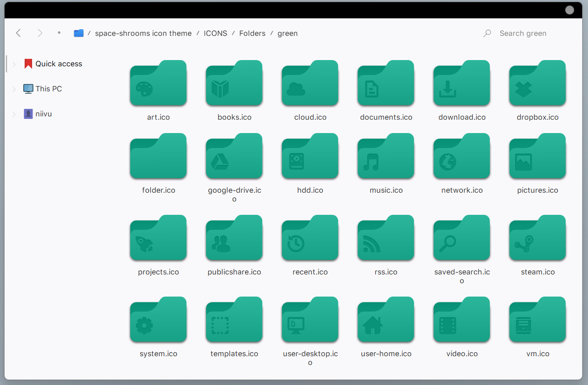The image size is (588, 385).
Task: Click the Search green input field
Action: [x=523, y=33]
